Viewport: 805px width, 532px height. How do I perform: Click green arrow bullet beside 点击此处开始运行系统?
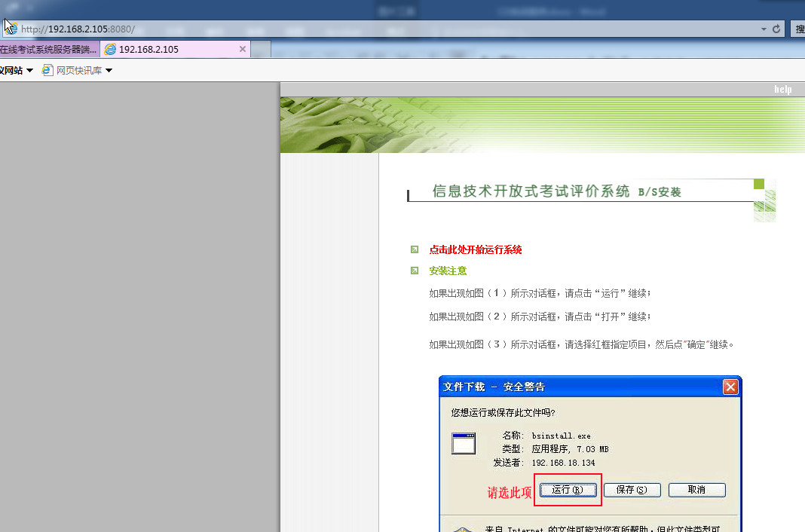[x=415, y=249]
